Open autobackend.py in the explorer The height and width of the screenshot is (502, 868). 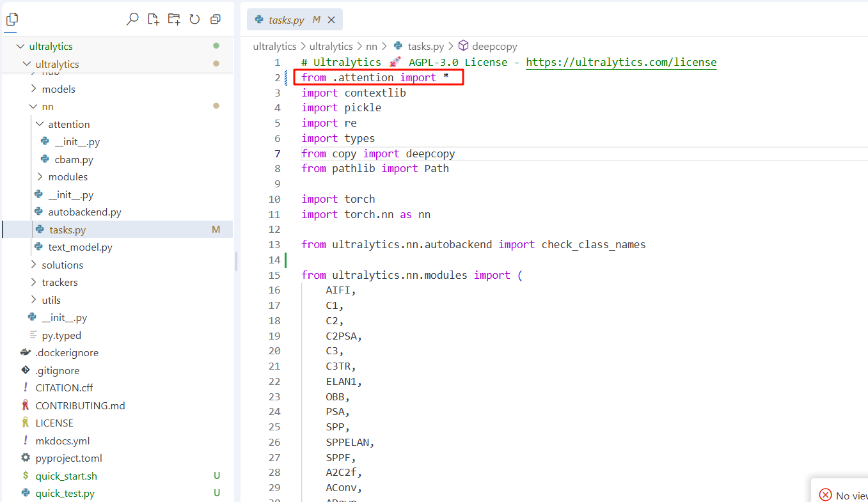point(84,212)
